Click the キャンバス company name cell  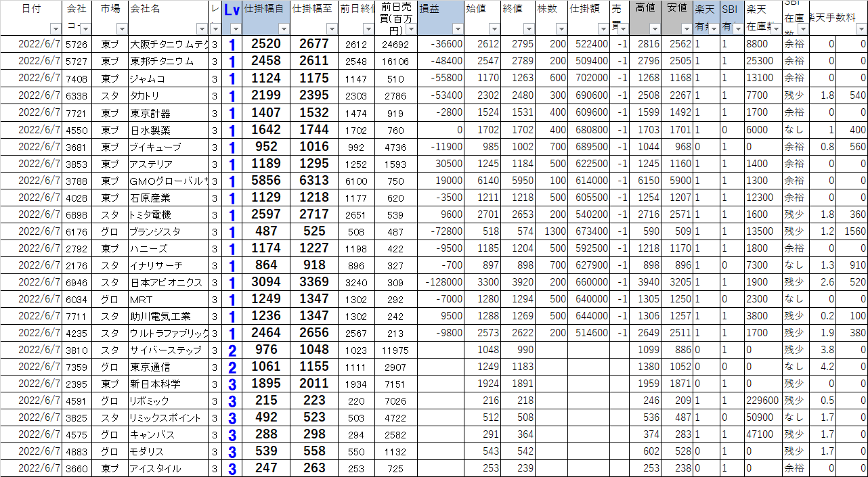click(x=169, y=434)
